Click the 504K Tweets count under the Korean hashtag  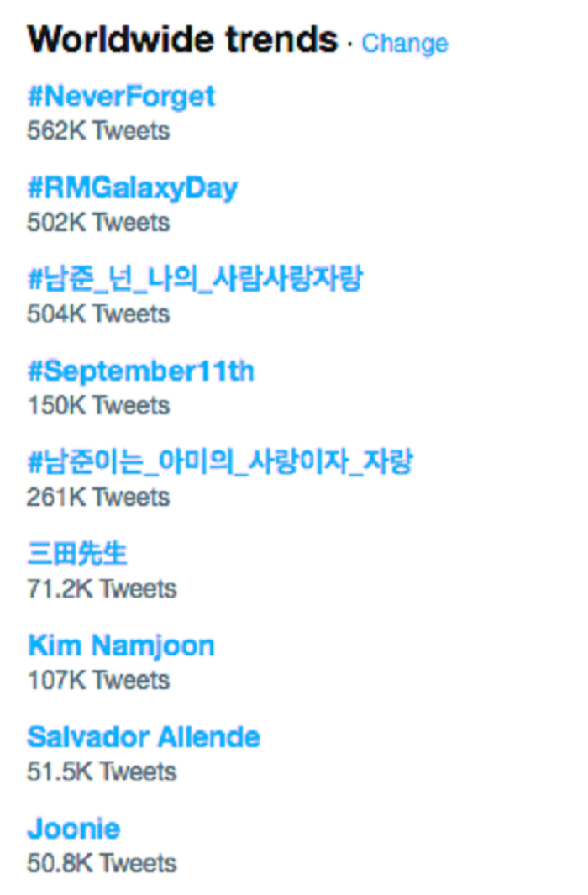click(x=98, y=313)
